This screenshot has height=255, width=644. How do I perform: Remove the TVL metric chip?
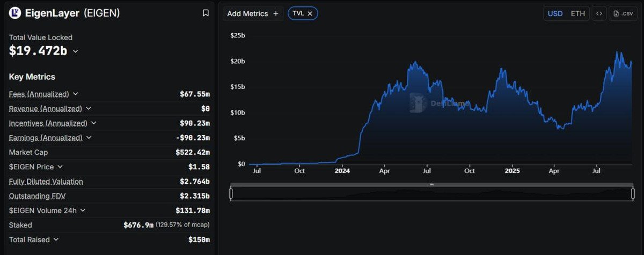click(x=310, y=13)
